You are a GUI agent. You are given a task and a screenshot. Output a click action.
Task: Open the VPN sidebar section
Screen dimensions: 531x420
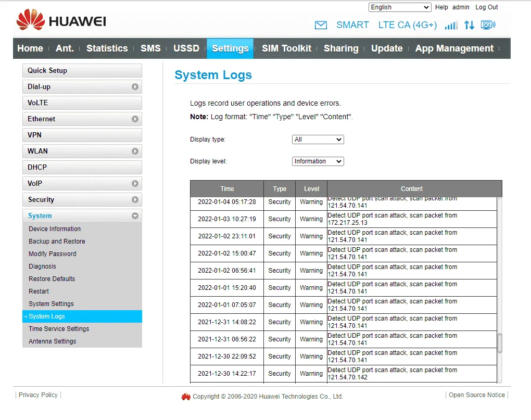tap(82, 135)
